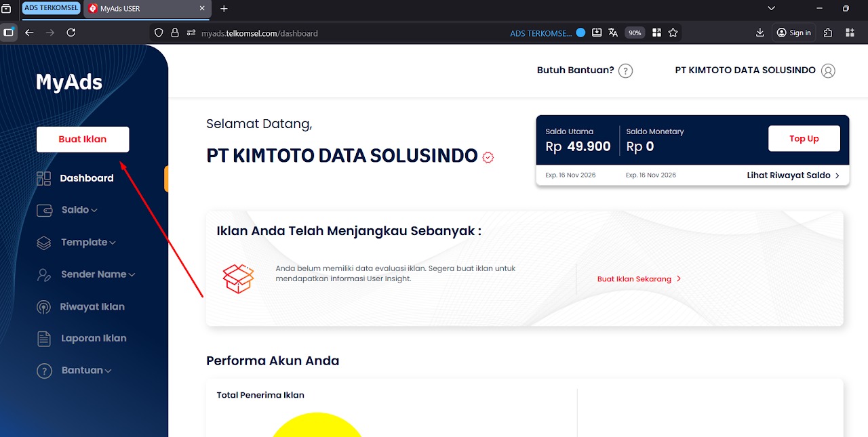Screen dimensions: 868x437
Task: Select the Dashboard icon in sidebar
Action: (44, 178)
